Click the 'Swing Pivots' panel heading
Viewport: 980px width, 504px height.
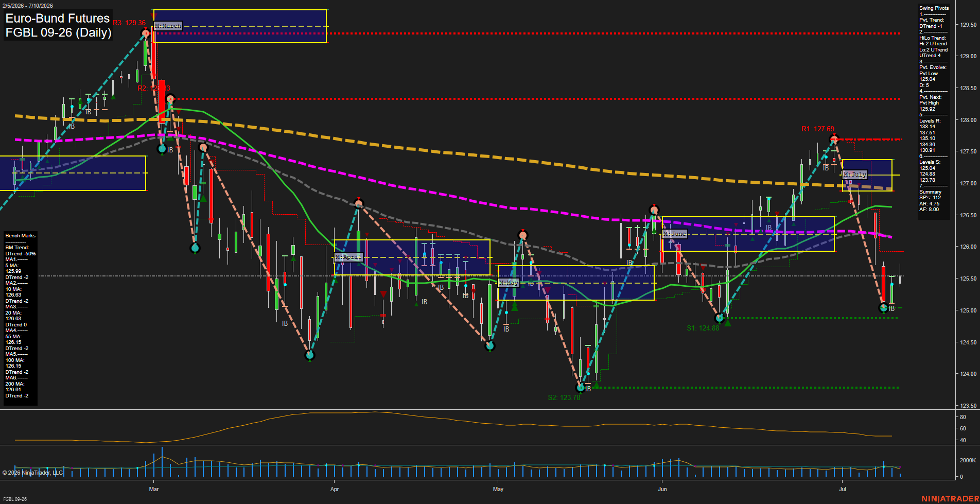tap(934, 8)
